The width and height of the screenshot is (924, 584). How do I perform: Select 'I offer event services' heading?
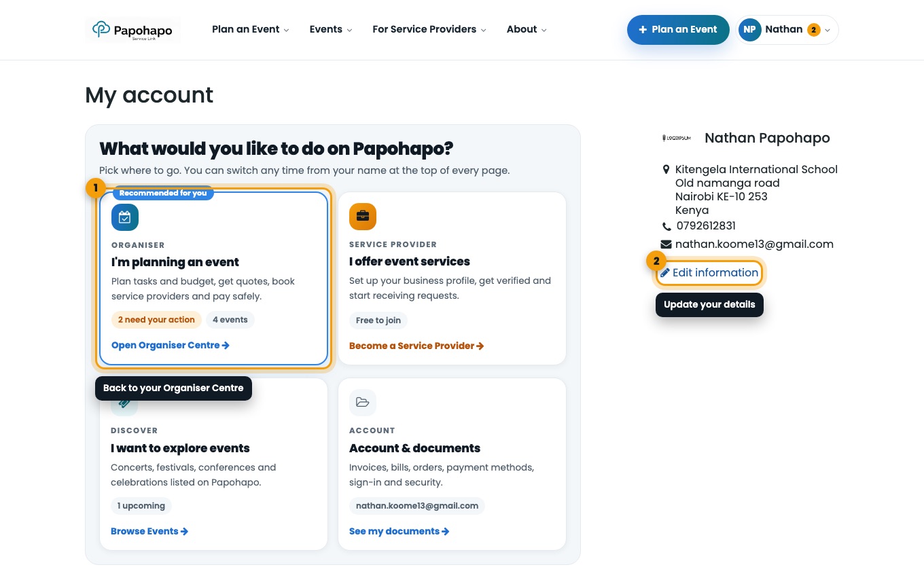(410, 261)
